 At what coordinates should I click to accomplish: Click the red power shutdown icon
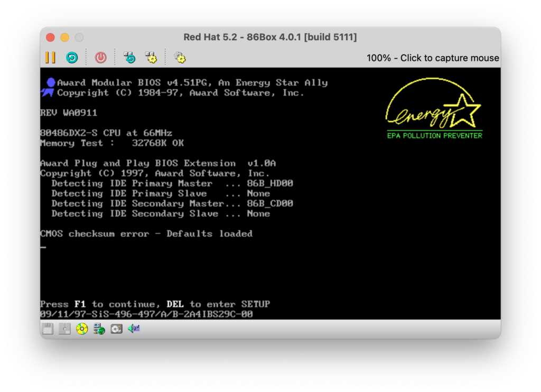(x=101, y=58)
